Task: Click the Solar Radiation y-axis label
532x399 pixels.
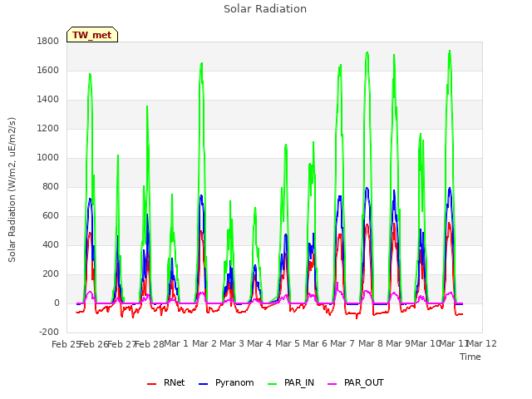Action: (12, 190)
